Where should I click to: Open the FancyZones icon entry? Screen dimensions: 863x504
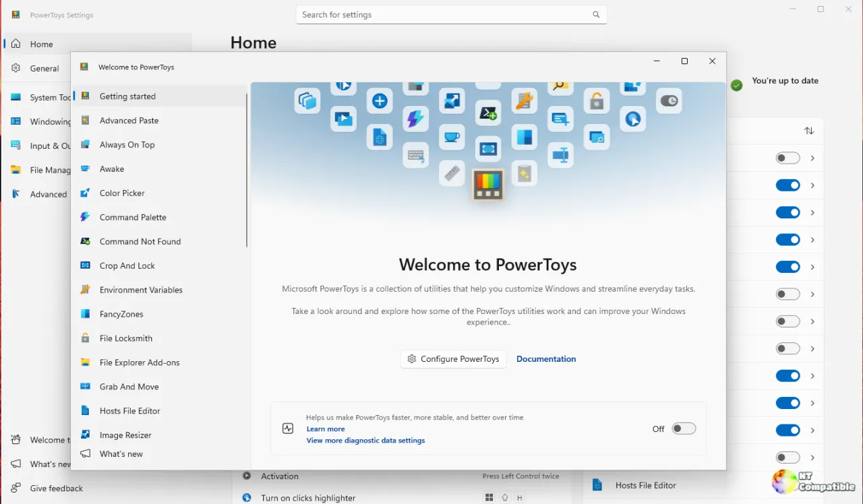click(x=85, y=314)
